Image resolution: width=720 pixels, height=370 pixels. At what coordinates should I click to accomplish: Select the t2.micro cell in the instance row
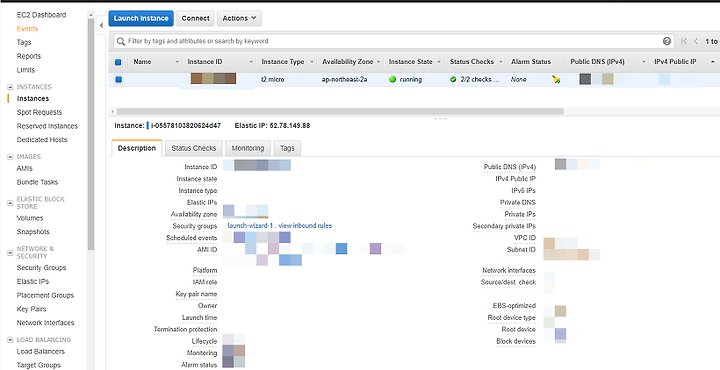272,79
